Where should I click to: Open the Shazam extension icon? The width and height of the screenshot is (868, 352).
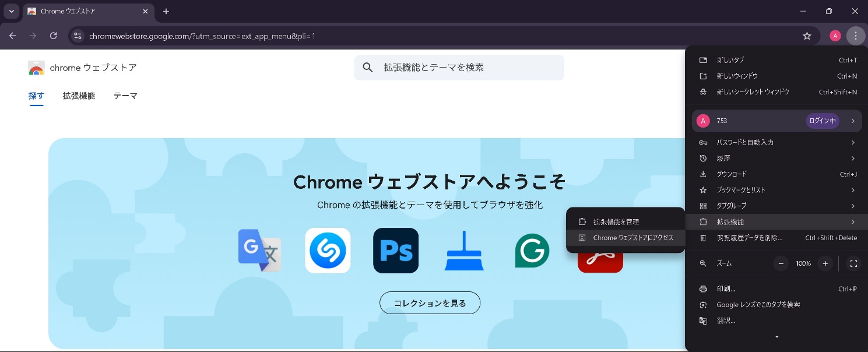(x=328, y=251)
